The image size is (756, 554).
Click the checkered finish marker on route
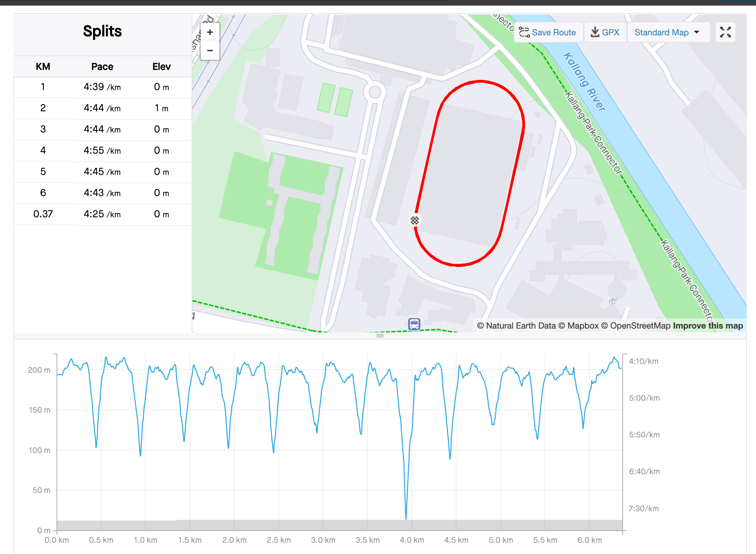point(415,220)
